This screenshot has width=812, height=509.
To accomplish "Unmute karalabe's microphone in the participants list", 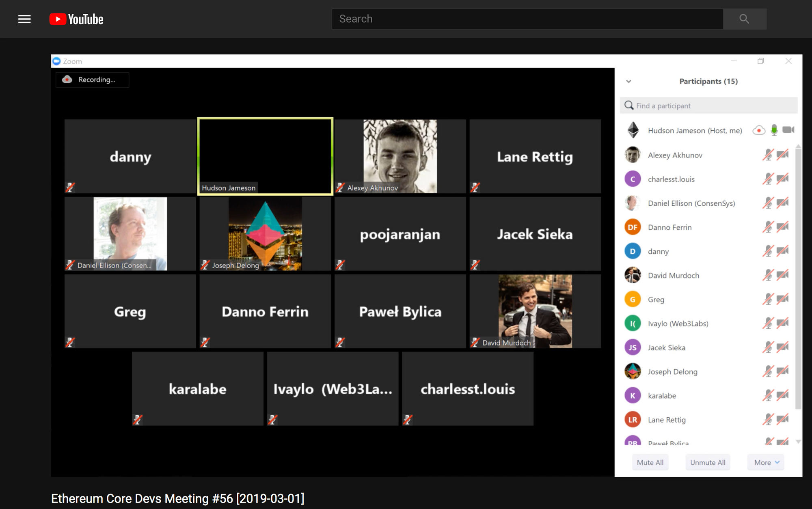I will tap(767, 395).
